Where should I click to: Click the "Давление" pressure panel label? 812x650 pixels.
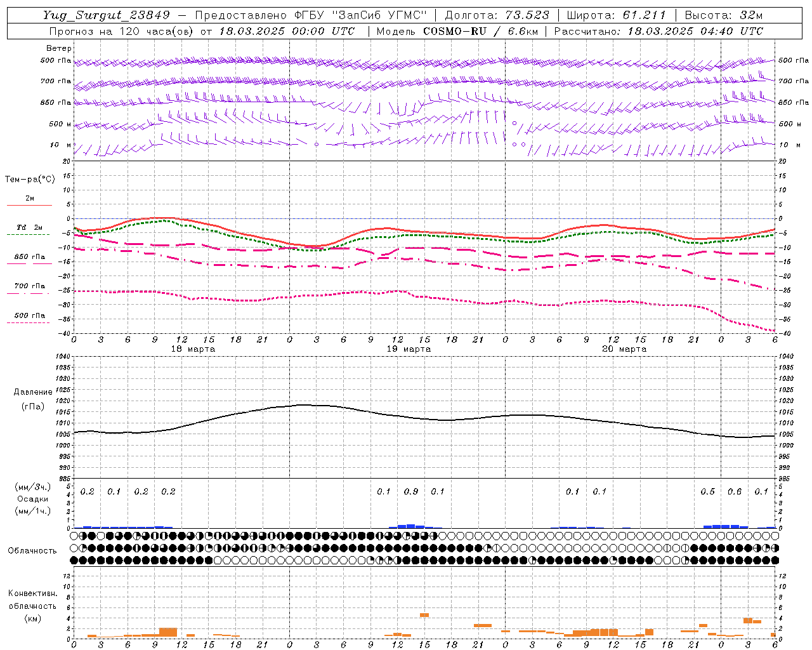[33, 392]
